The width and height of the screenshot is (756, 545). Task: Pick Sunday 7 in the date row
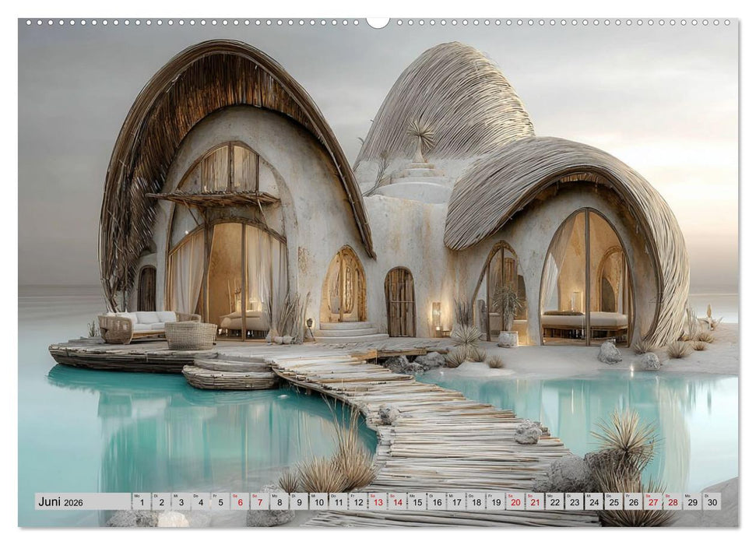point(260,502)
